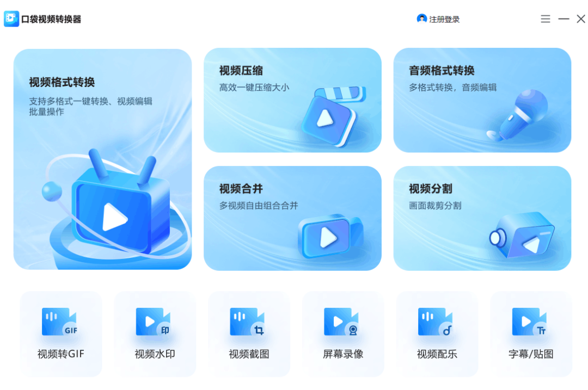Open the 视频压缩 compression feature

click(x=293, y=100)
